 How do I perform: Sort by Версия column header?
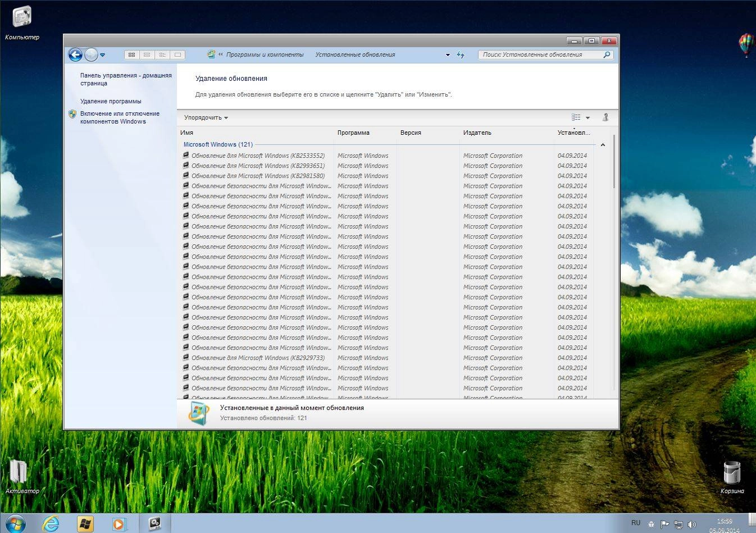click(x=429, y=133)
